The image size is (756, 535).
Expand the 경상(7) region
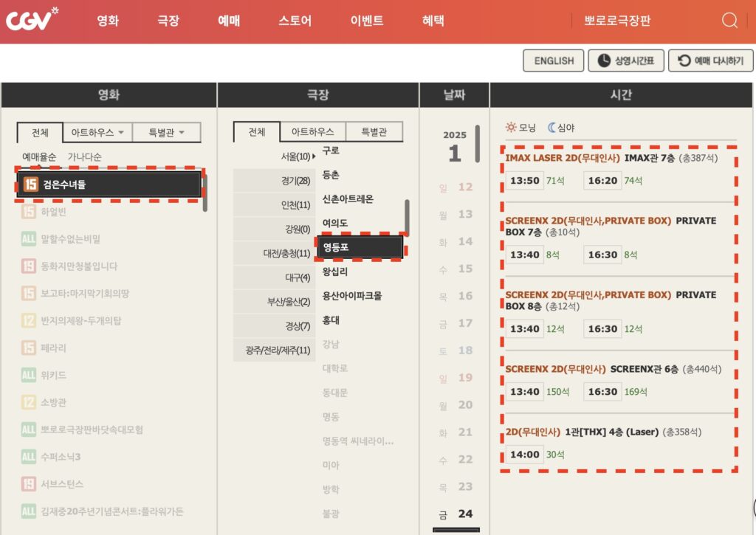(x=275, y=326)
